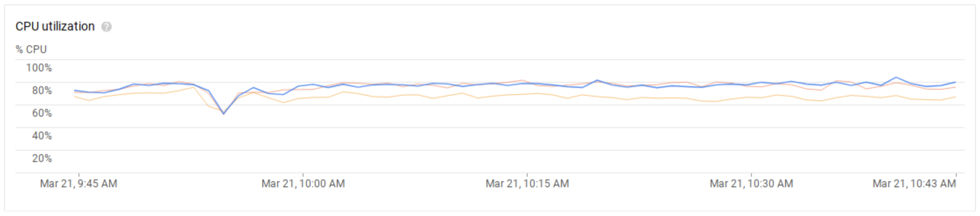Click the help icon beside CPU utilization
This screenshot has width=980, height=216.
(107, 27)
